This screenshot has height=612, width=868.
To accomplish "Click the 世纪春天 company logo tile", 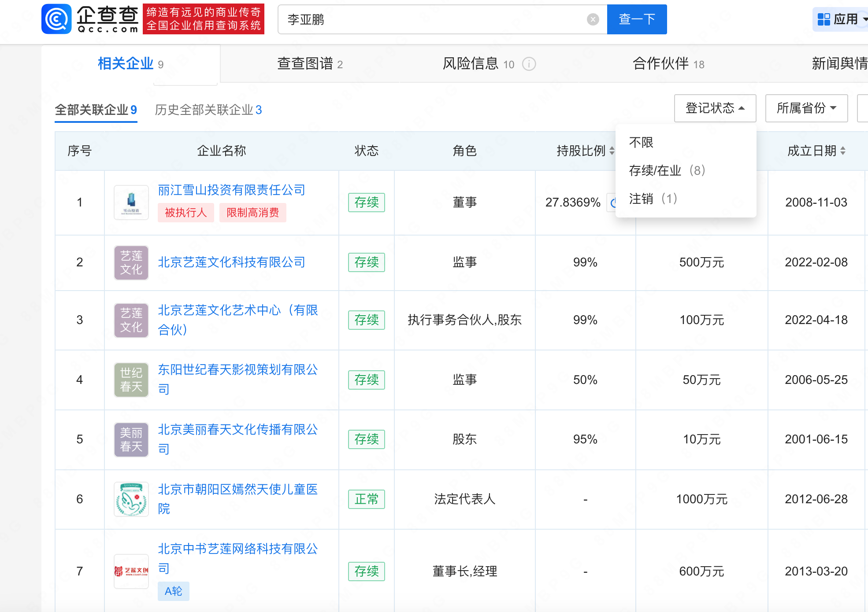I will 131,380.
